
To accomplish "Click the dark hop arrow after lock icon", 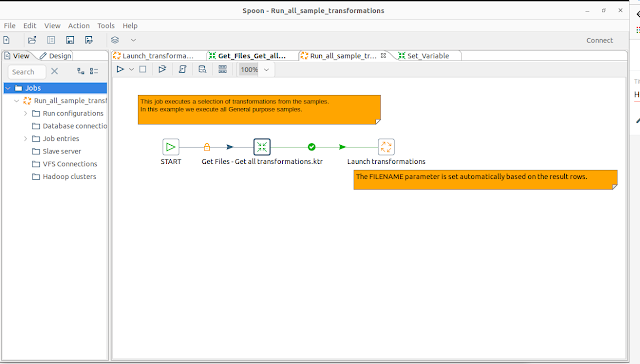I will tap(230, 147).
